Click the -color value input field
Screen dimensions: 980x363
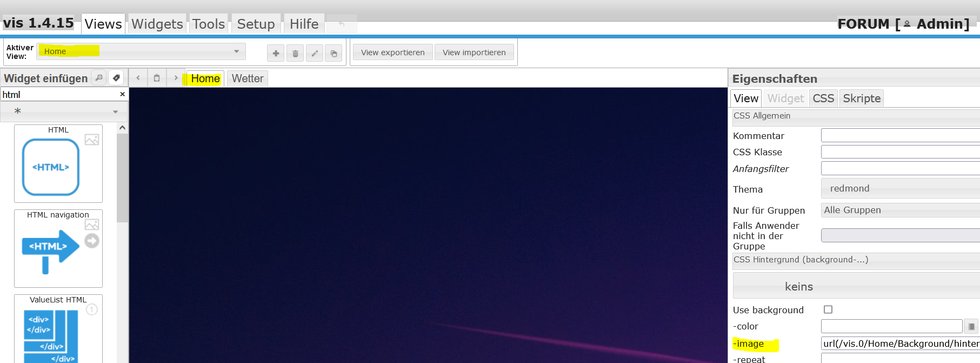[x=892, y=326]
